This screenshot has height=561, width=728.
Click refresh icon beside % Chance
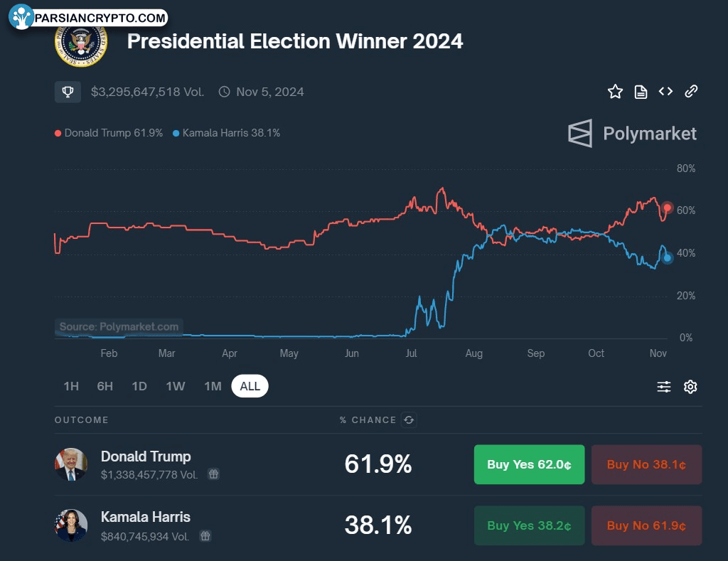[409, 420]
